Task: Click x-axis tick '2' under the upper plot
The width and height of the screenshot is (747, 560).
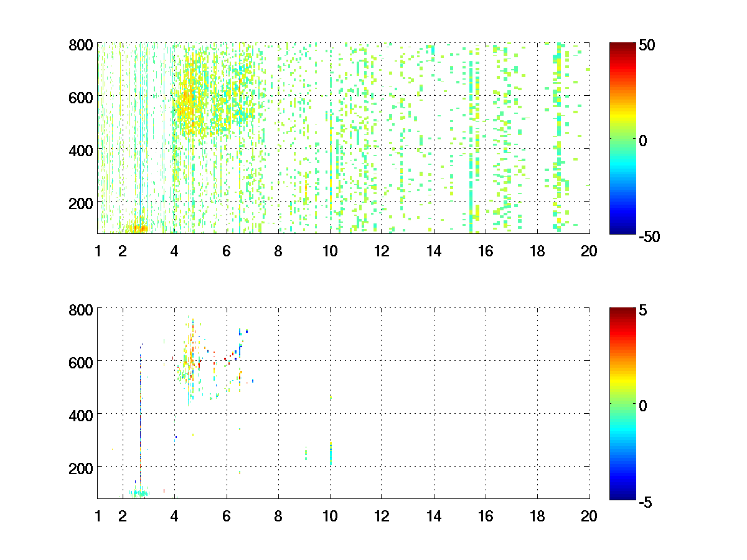Action: [123, 251]
